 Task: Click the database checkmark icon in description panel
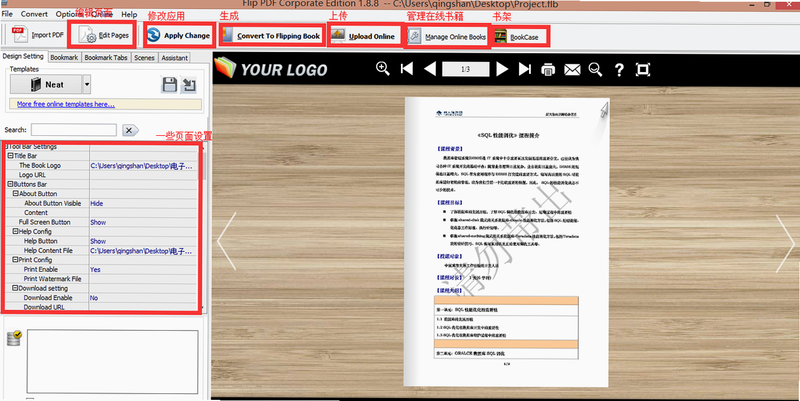[x=14, y=338]
